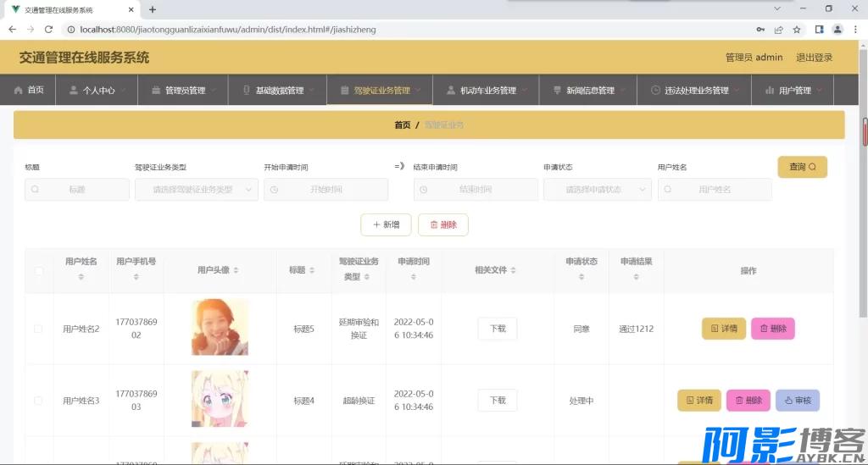Open 新闻信息管理 menu
868x465 pixels.
click(588, 90)
